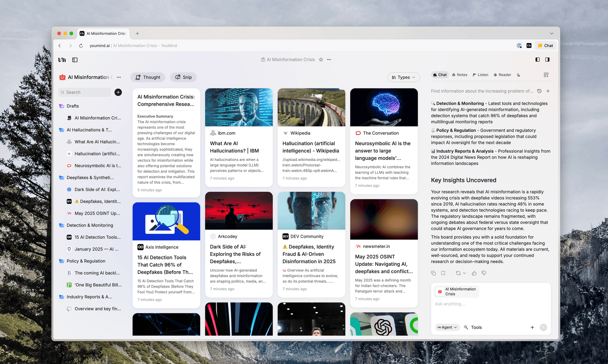Click the black plus button beside Search

coord(118,92)
